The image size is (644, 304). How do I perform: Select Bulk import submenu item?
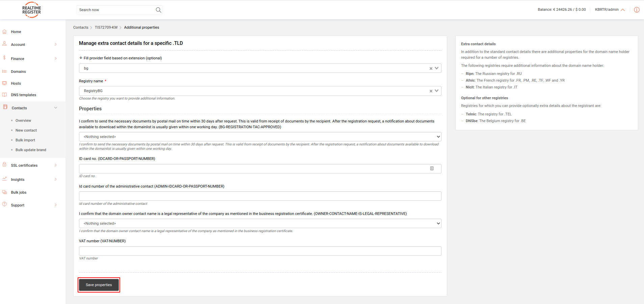tap(25, 140)
